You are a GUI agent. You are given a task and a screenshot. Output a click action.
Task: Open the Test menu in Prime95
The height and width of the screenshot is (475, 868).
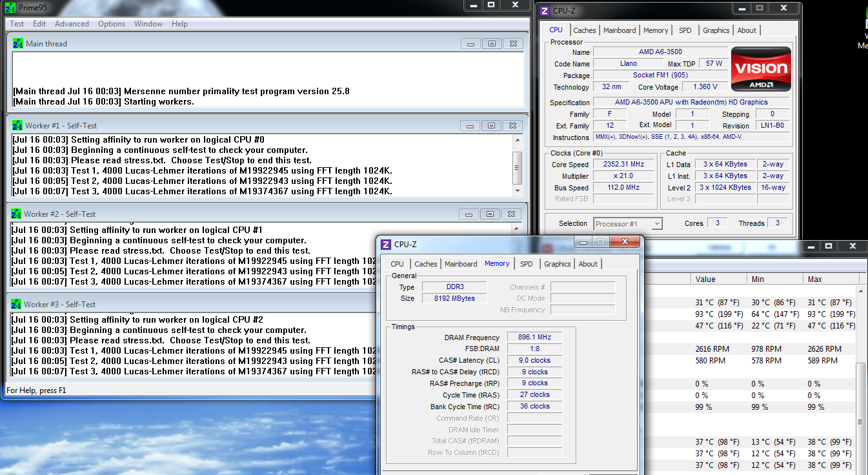pyautogui.click(x=17, y=24)
